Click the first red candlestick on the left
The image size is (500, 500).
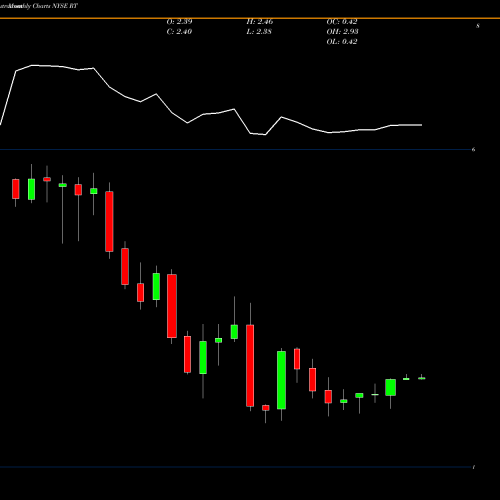[16, 189]
